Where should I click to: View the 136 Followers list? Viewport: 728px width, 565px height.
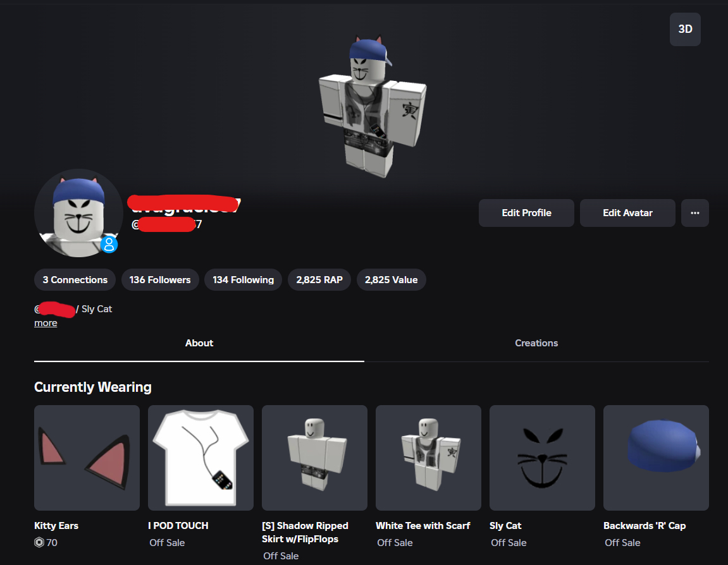tap(160, 280)
